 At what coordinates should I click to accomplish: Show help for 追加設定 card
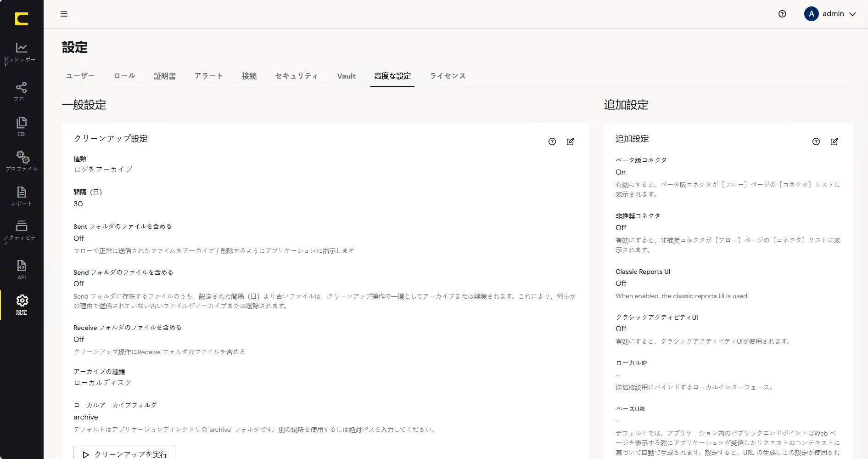[816, 142]
